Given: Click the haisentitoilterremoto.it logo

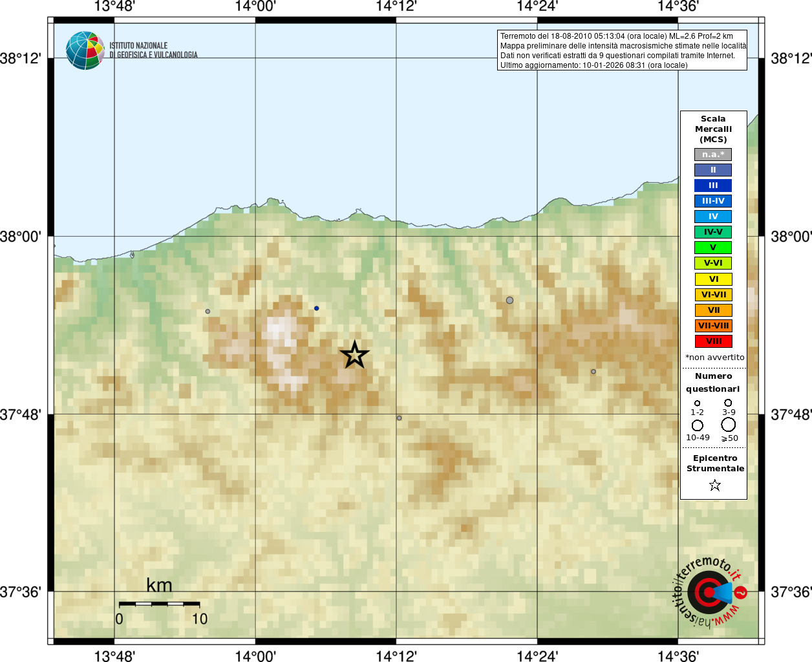Looking at the screenshot, I should click(x=710, y=592).
